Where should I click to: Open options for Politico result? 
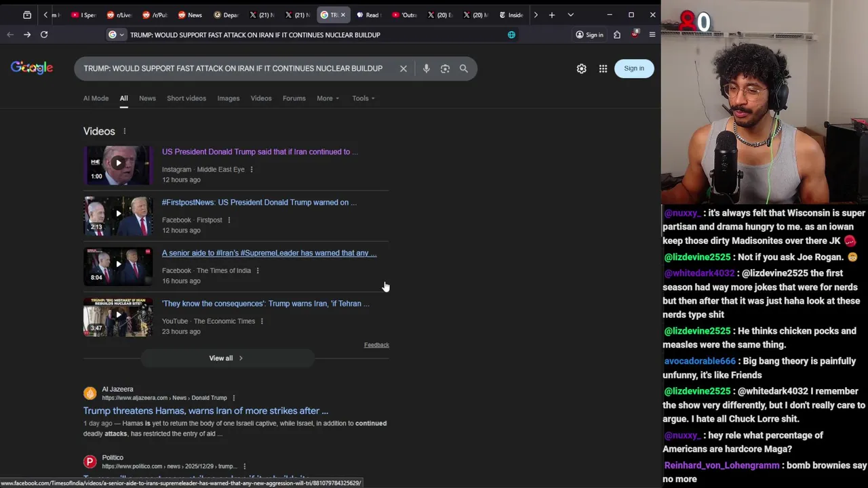245,466
